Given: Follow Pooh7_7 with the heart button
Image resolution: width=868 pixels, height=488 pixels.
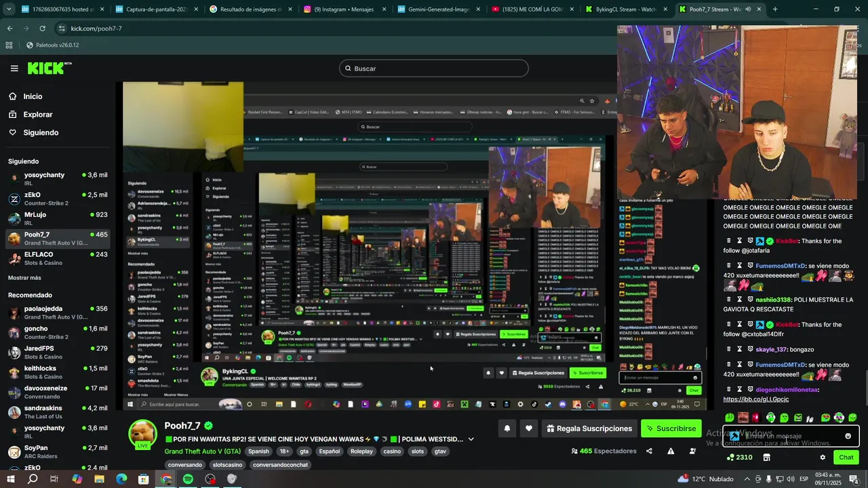Looking at the screenshot, I should pyautogui.click(x=529, y=428).
